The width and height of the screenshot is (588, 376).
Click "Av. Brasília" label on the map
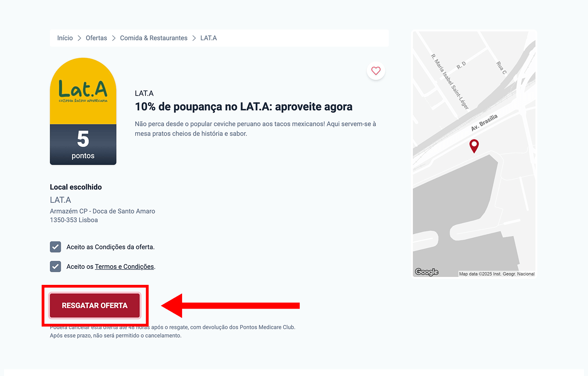[483, 123]
